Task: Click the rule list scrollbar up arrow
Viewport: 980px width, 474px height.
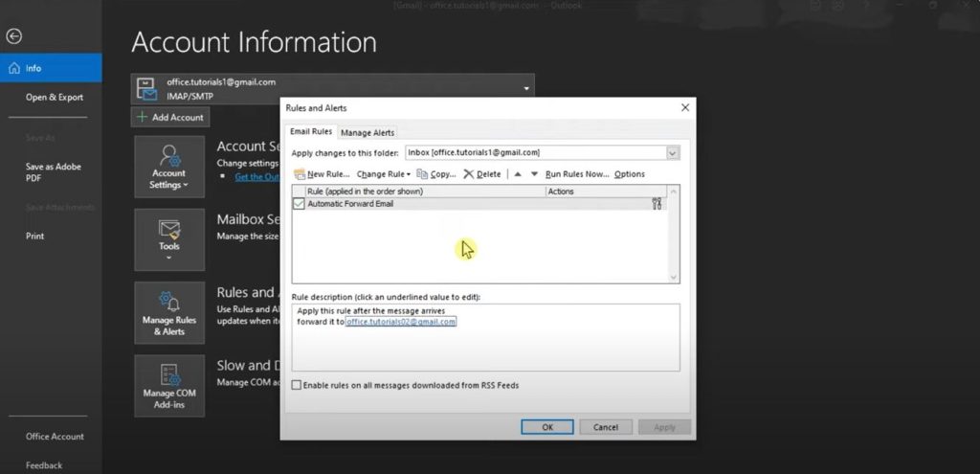Action: [673, 192]
